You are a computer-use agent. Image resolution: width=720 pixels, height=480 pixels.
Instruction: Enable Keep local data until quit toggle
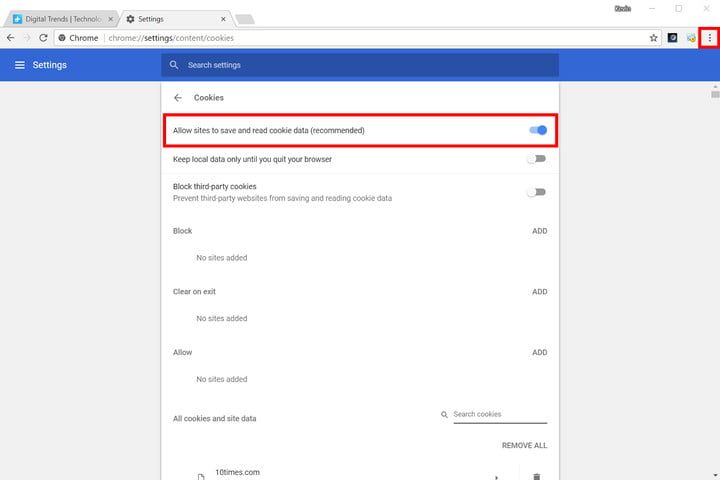(x=538, y=159)
